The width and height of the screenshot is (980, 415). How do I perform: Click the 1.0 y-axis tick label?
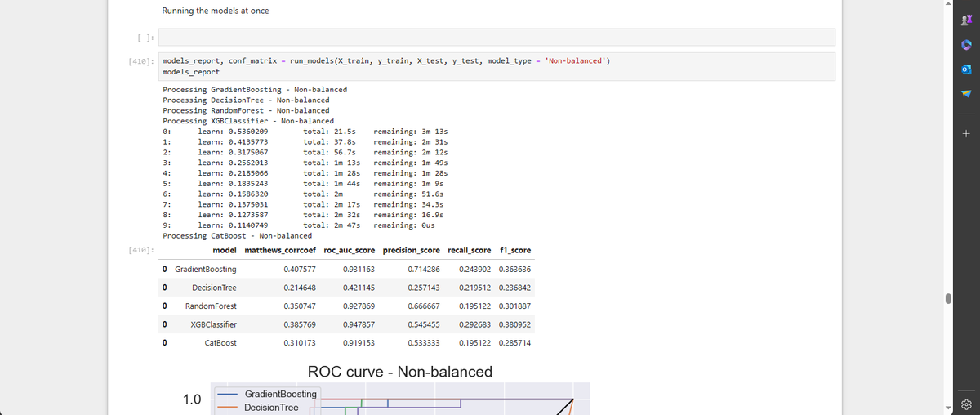[192, 399]
